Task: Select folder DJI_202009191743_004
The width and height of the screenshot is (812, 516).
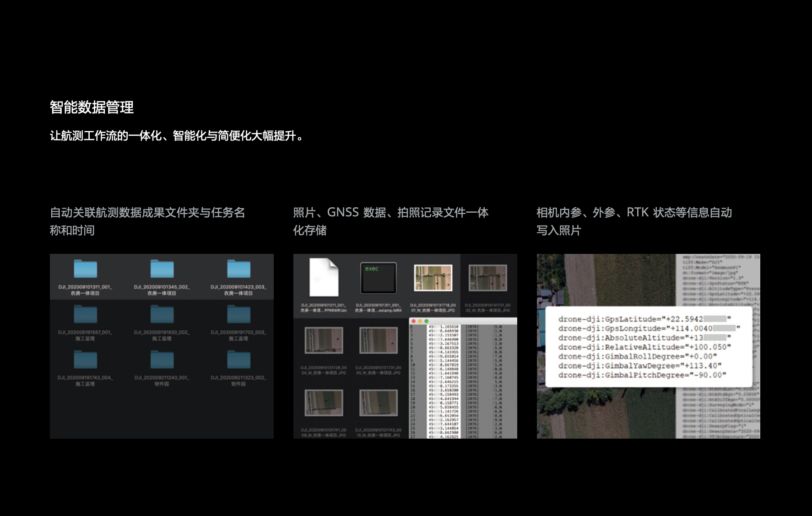Action: pyautogui.click(x=85, y=360)
